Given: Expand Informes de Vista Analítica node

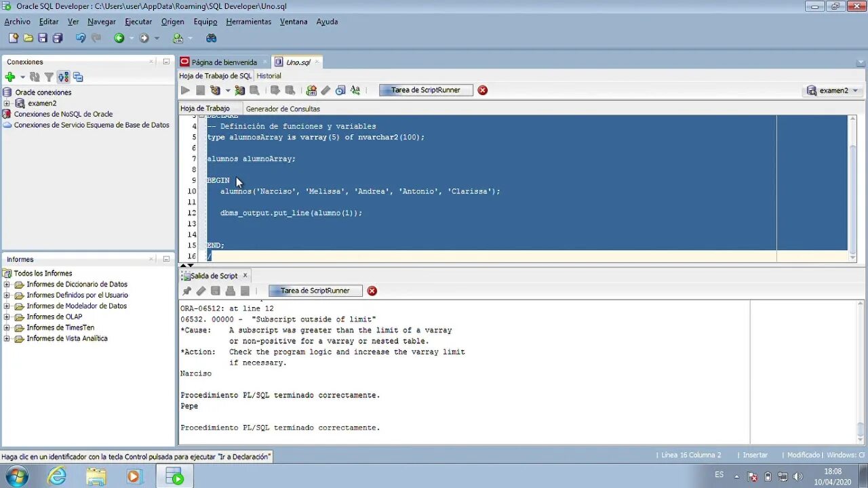Looking at the screenshot, I should 7,338.
